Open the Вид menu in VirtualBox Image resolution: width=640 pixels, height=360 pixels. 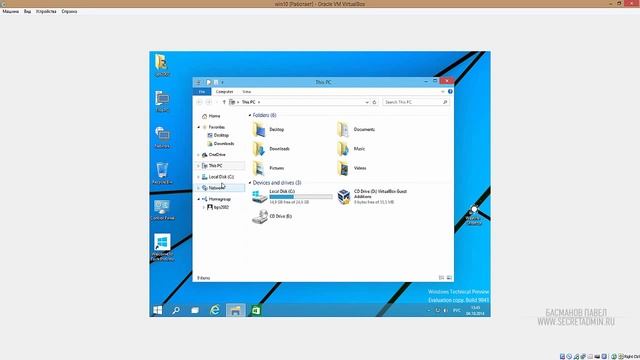(x=27, y=11)
